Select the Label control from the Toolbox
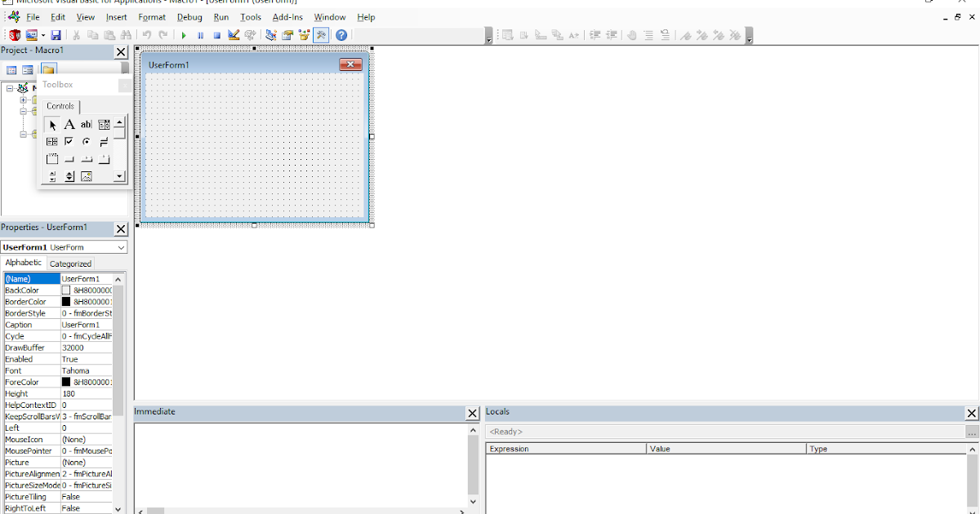 (69, 124)
